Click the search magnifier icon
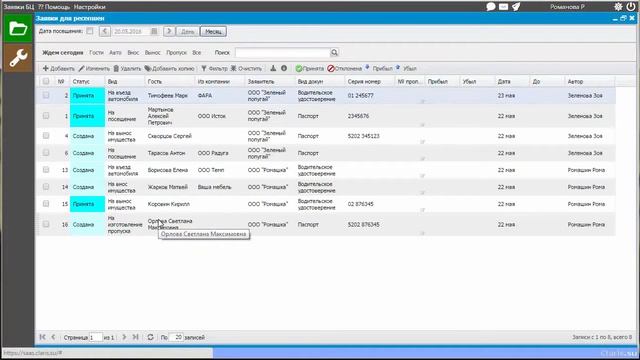640x360 pixels. [334, 52]
